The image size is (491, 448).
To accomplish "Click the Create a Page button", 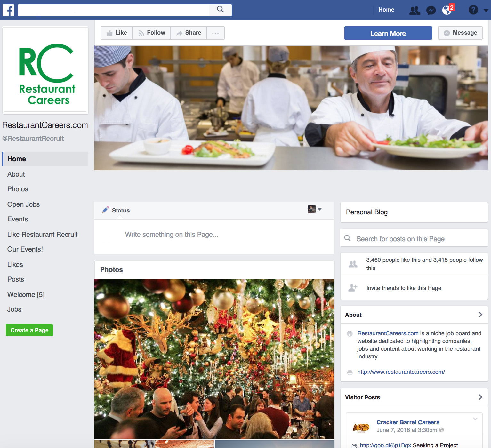I will coord(29,330).
